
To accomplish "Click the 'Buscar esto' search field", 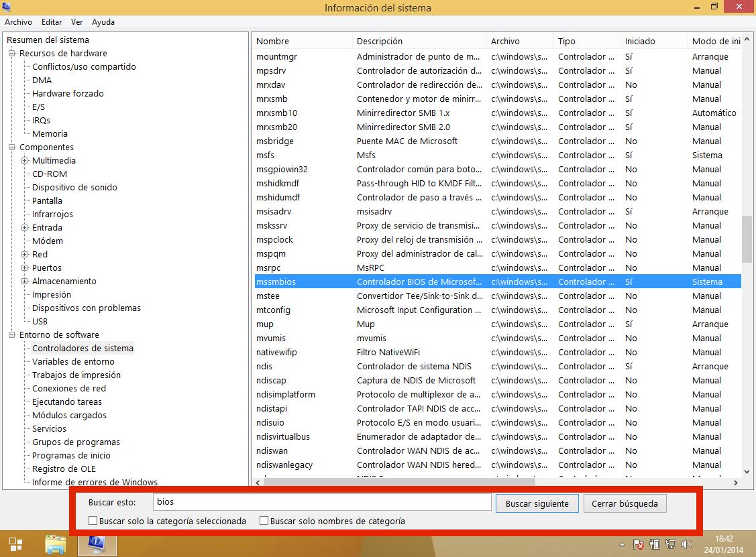I will [321, 502].
